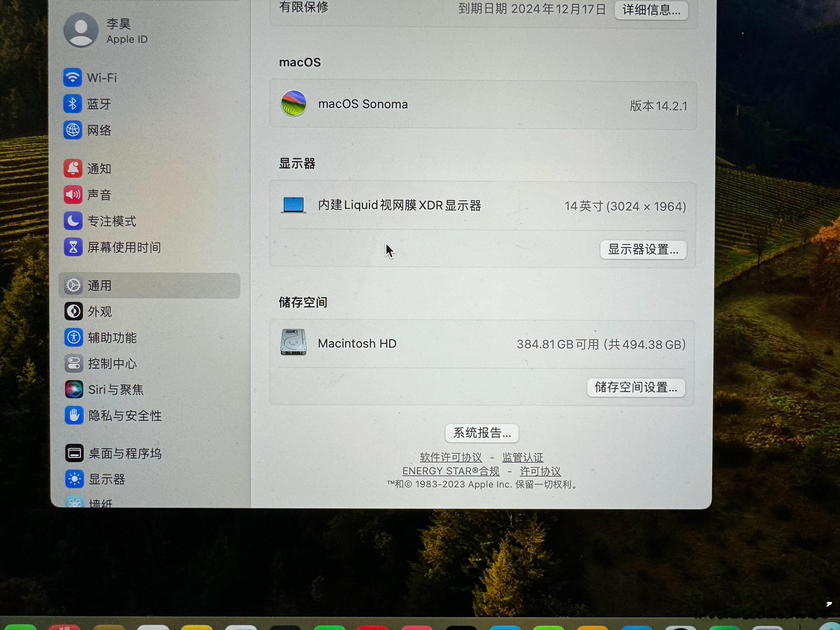Image resolution: width=840 pixels, height=630 pixels.
Task: Select 控制中心 label in sidebar
Action: pos(112,364)
